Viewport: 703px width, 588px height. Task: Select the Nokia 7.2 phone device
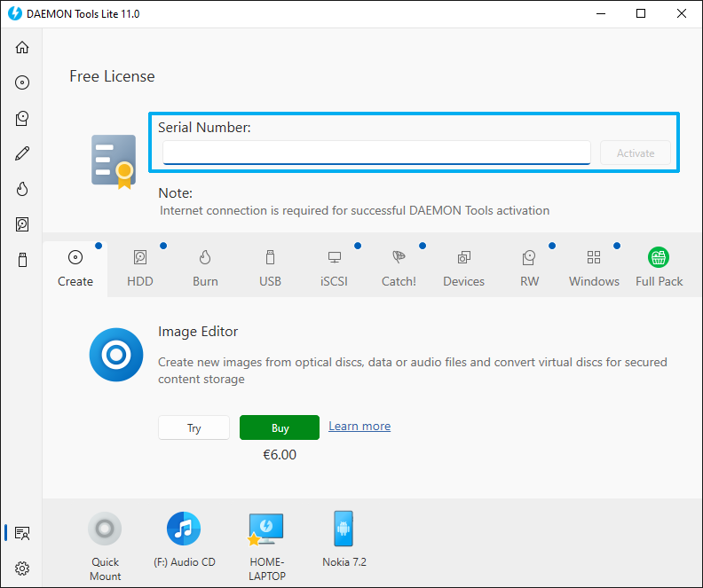(344, 529)
